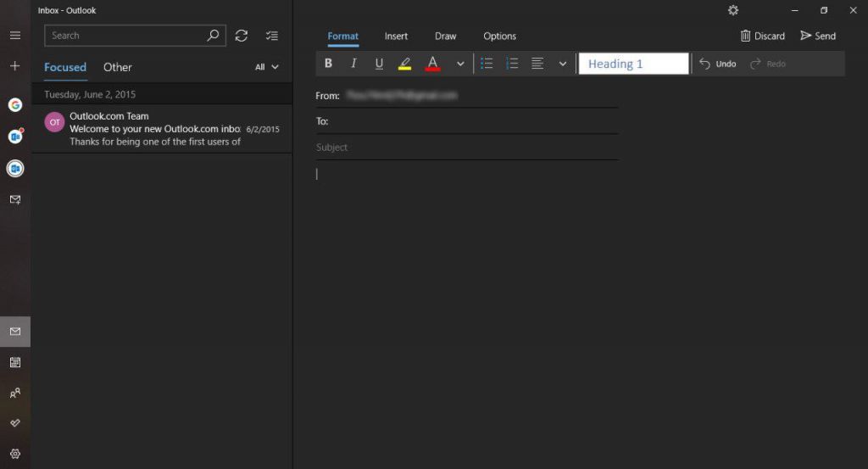Expand the font formatting options chevron
This screenshot has width=868, height=469.
coord(460,64)
